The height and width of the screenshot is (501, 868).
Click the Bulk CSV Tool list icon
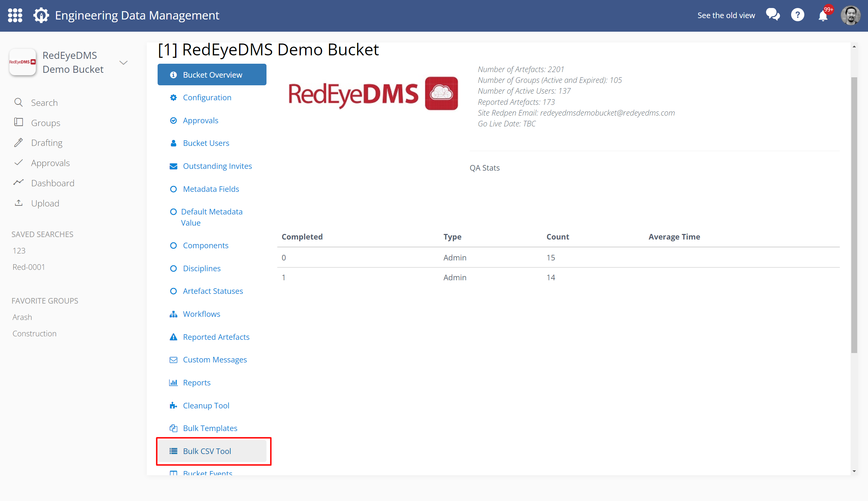click(x=173, y=451)
